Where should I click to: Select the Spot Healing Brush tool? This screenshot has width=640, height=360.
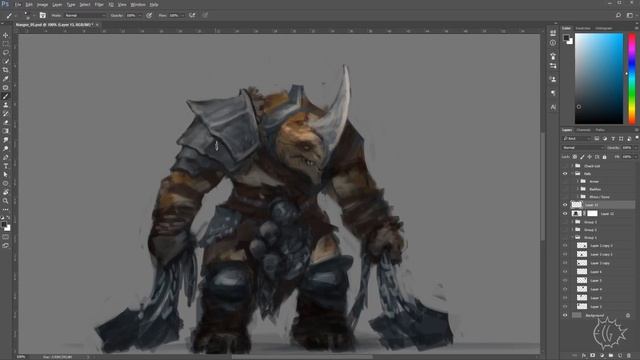[x=5, y=87]
